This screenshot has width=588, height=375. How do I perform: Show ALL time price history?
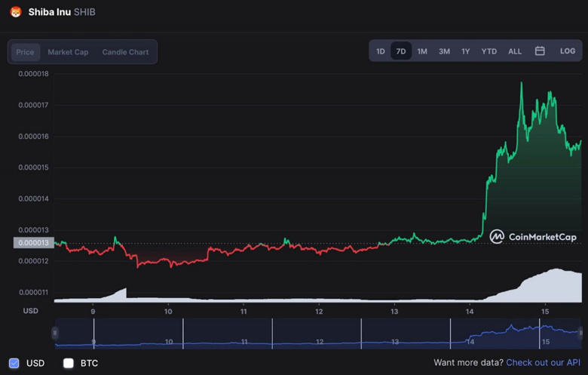[515, 51]
